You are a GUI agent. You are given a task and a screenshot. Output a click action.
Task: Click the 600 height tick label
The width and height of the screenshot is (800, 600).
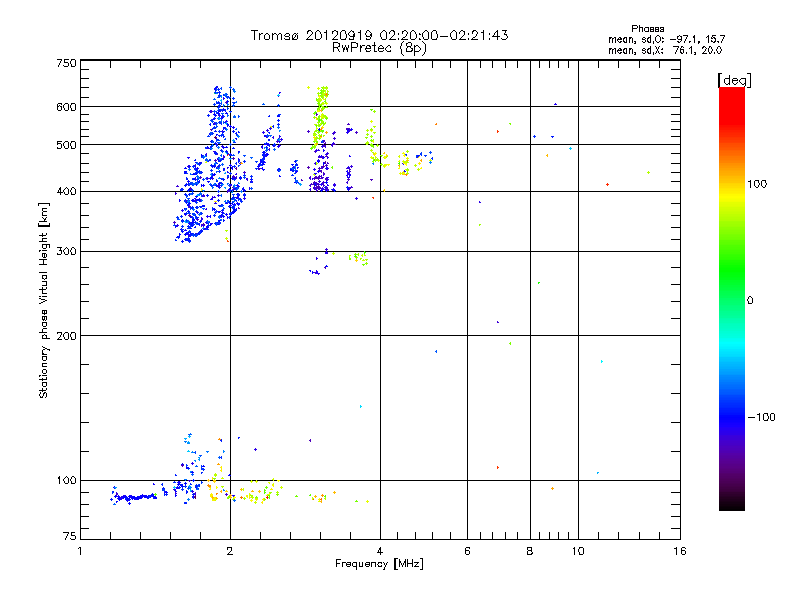[x=67, y=107]
